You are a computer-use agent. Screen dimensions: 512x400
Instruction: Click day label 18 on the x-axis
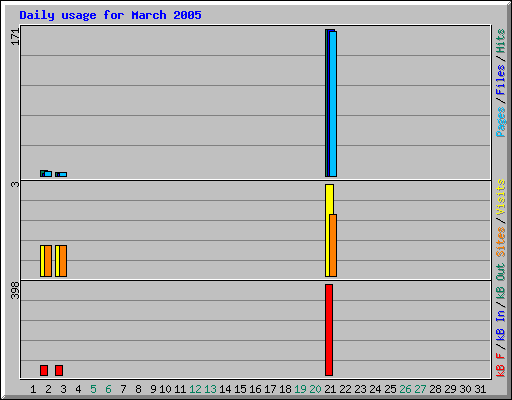pyautogui.click(x=285, y=389)
